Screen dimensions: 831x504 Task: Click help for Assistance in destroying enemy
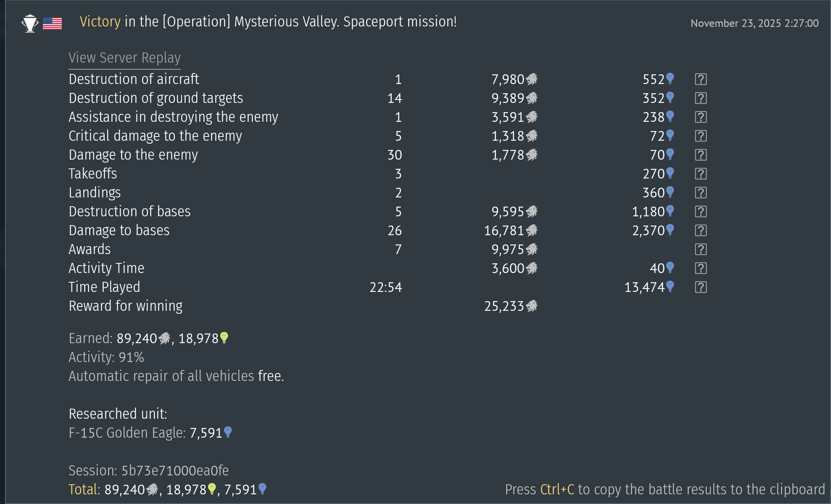[700, 117]
